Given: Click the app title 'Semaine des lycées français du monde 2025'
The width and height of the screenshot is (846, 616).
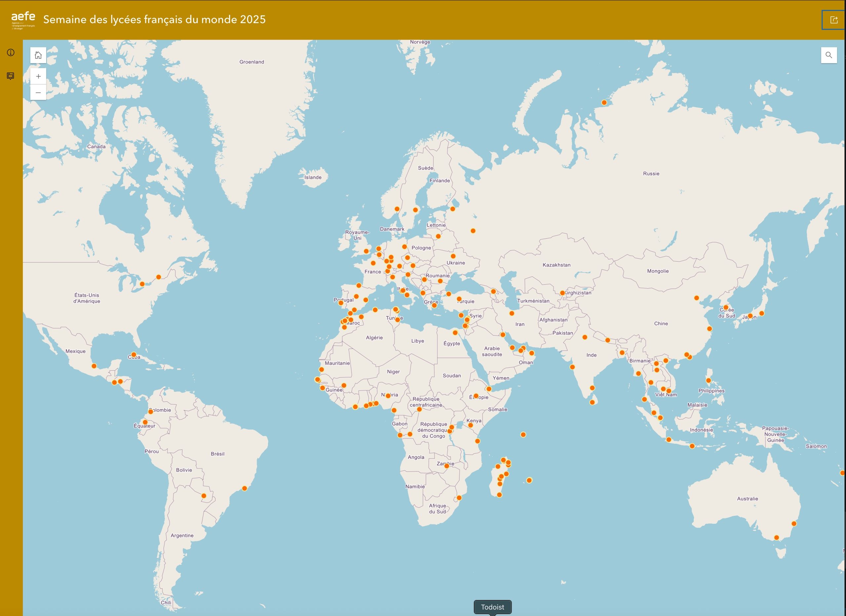Looking at the screenshot, I should 154,20.
